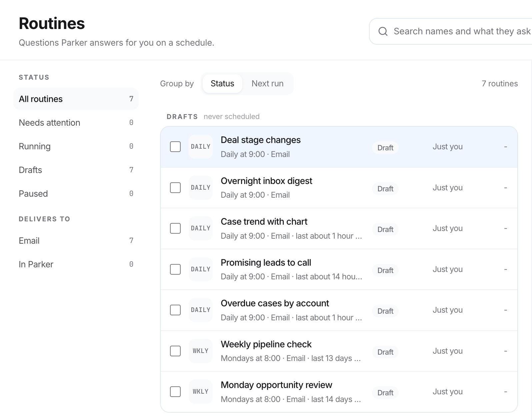This screenshot has width=532, height=420.
Task: Select the Overnight inbox digest checkbox
Action: click(x=175, y=188)
